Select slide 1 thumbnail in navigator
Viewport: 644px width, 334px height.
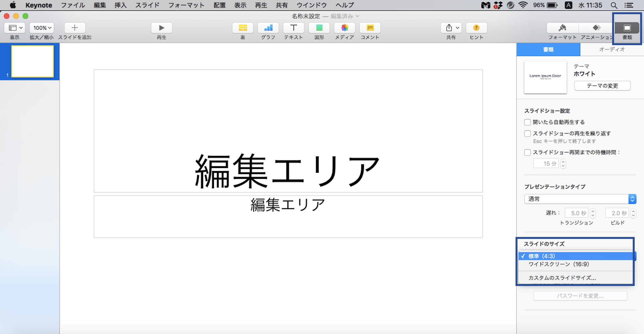click(x=33, y=61)
